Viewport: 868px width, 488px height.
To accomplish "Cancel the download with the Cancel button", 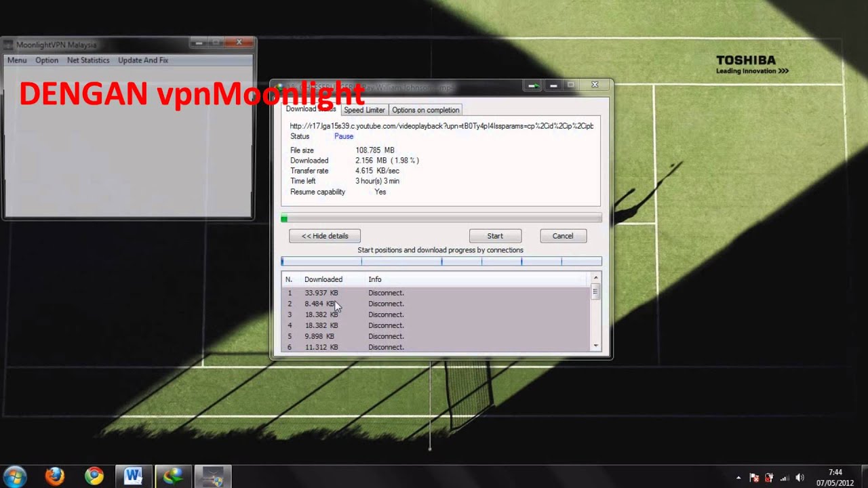I will (x=563, y=236).
